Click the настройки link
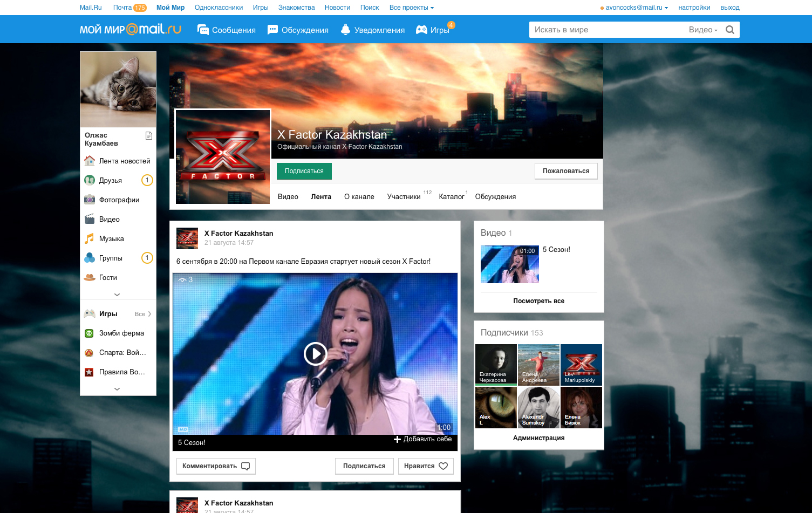Screen dimensions: 812x513 694,8
